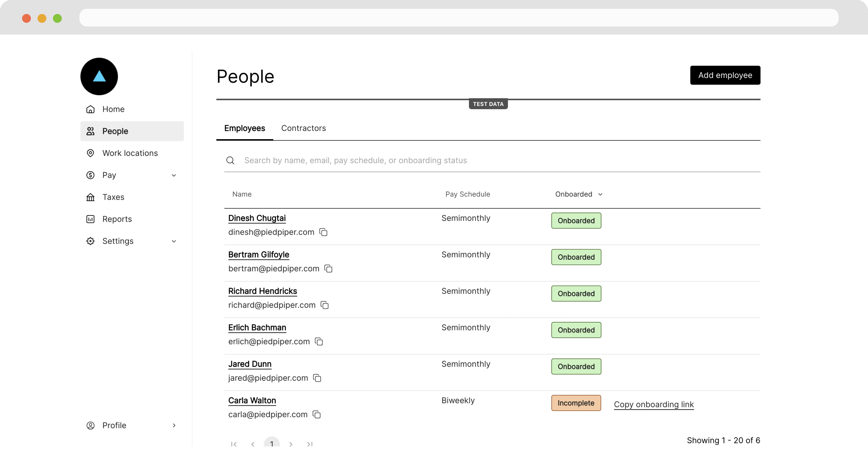Go to next page arrow
The height and width of the screenshot is (476, 868).
291,444
